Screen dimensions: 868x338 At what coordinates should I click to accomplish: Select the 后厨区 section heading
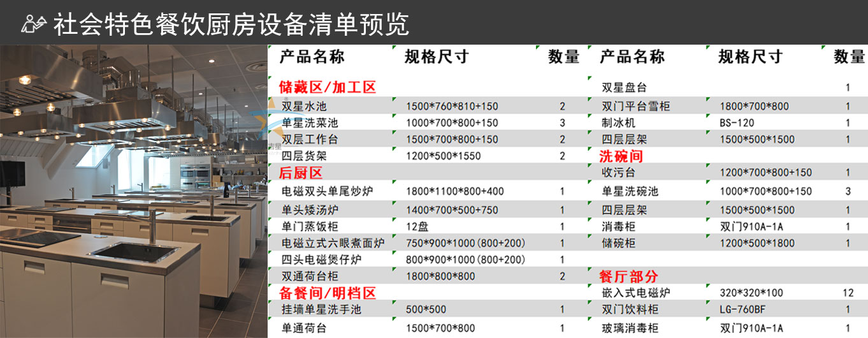pos(301,173)
